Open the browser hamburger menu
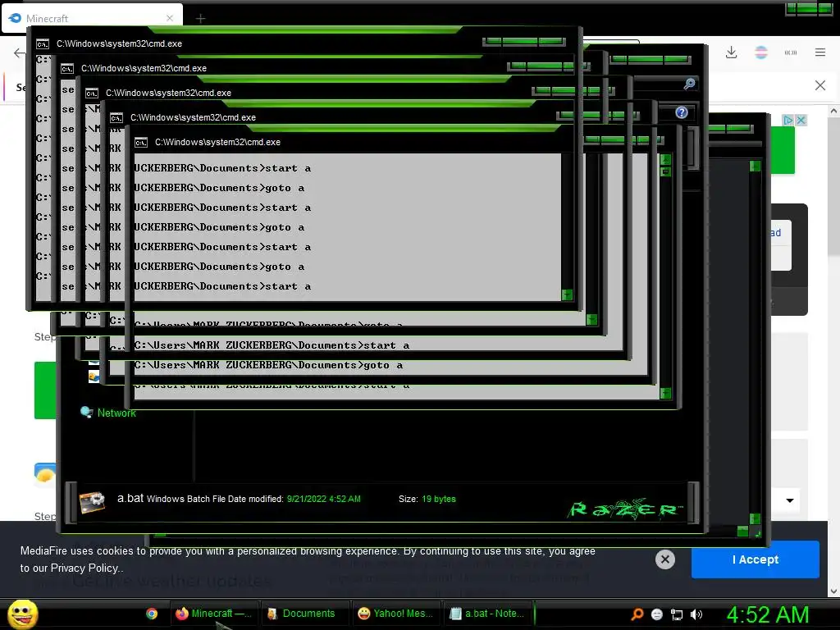This screenshot has width=840, height=630. [820, 52]
